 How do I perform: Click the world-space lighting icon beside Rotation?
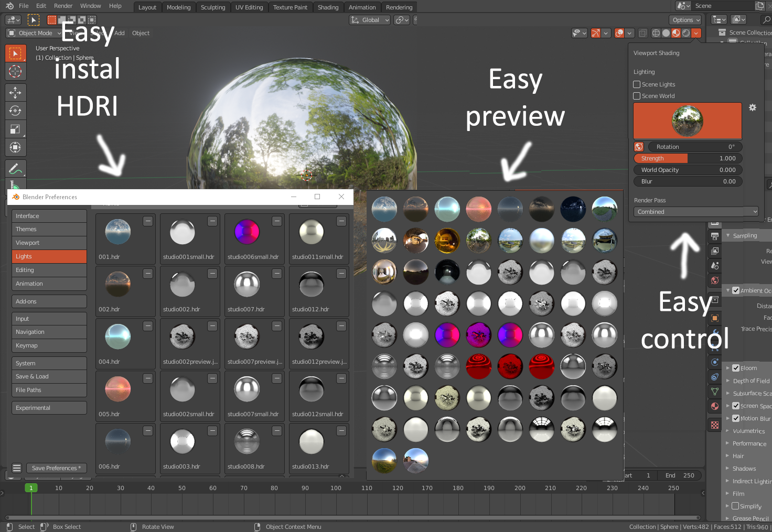(639, 147)
